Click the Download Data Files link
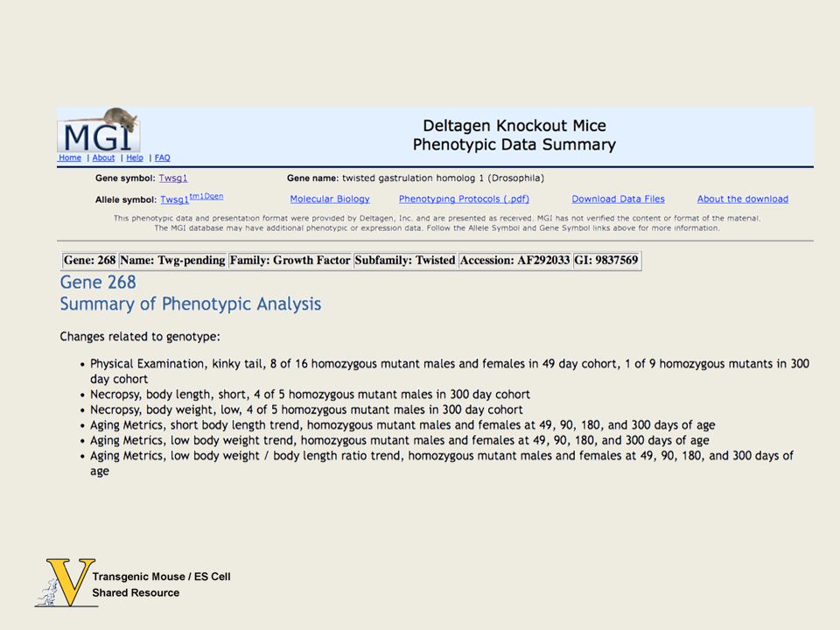The width and height of the screenshot is (840, 630). pyautogui.click(x=619, y=199)
